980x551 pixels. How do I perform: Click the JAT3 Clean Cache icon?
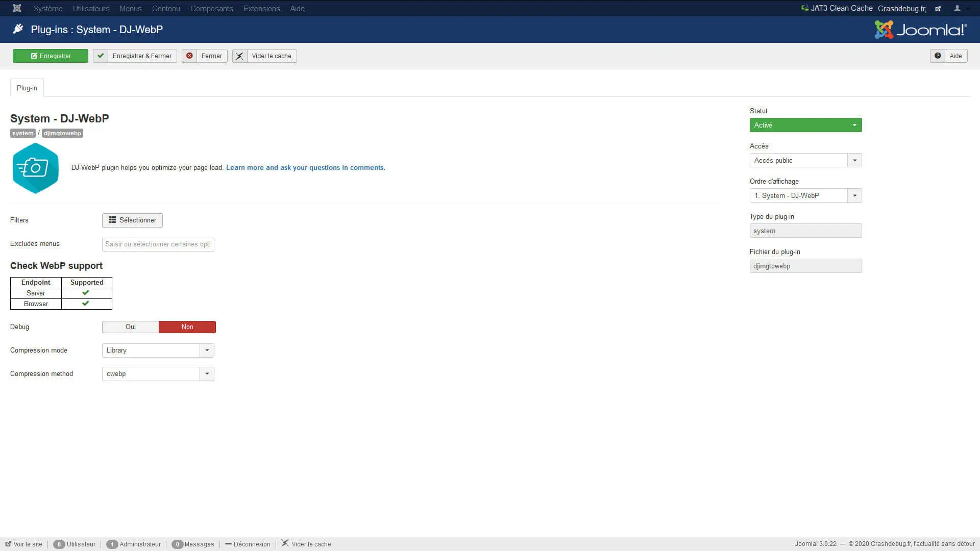(x=805, y=8)
